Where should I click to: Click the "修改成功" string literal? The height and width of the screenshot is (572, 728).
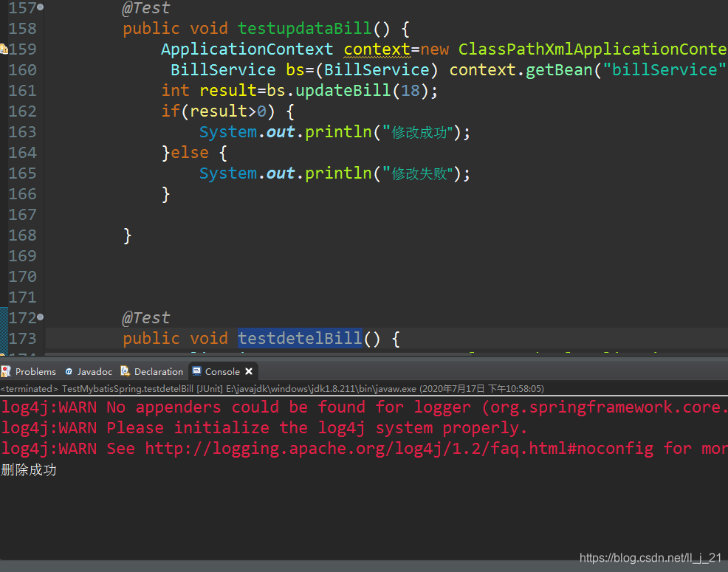[x=418, y=132]
